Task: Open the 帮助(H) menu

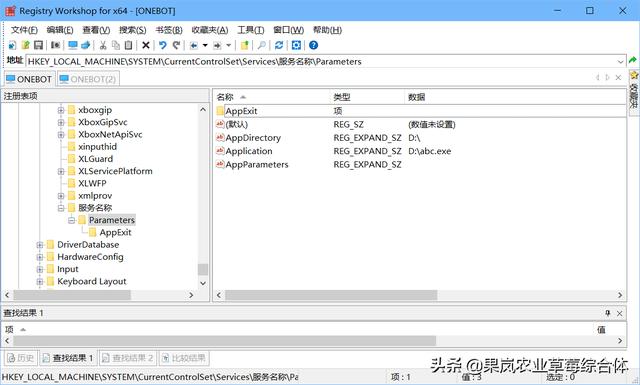Action: click(x=327, y=30)
